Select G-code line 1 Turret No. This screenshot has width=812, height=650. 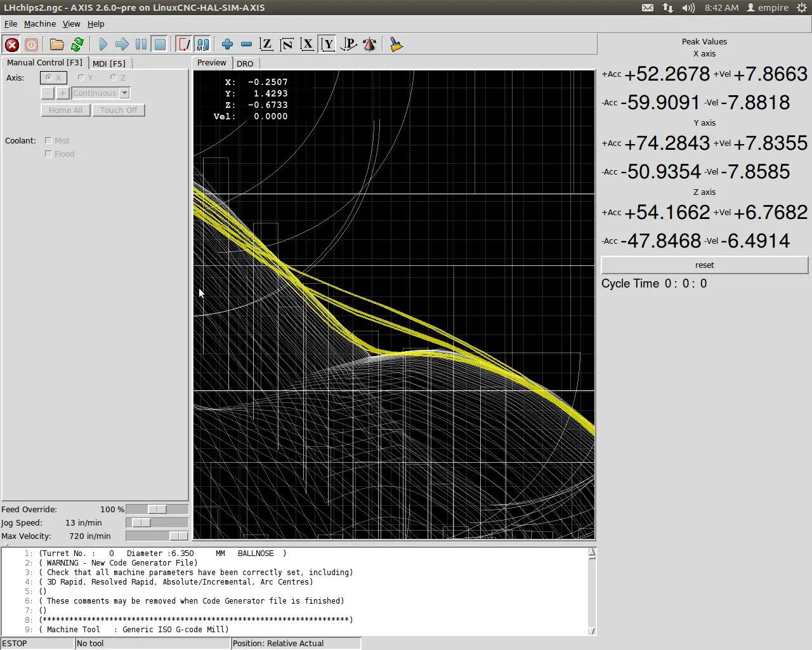(163, 554)
